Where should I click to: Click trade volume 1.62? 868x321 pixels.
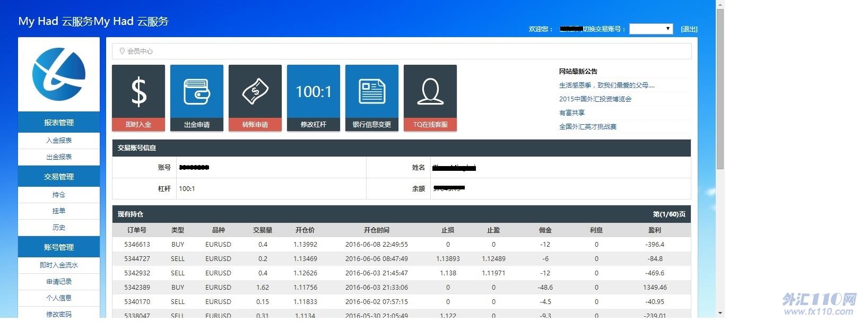click(x=263, y=288)
